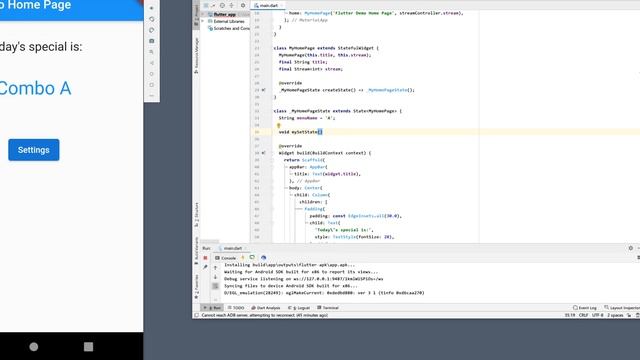Viewport: 640px width, 360px height.
Task: Tap the Android recents square button
Action: (88, 347)
